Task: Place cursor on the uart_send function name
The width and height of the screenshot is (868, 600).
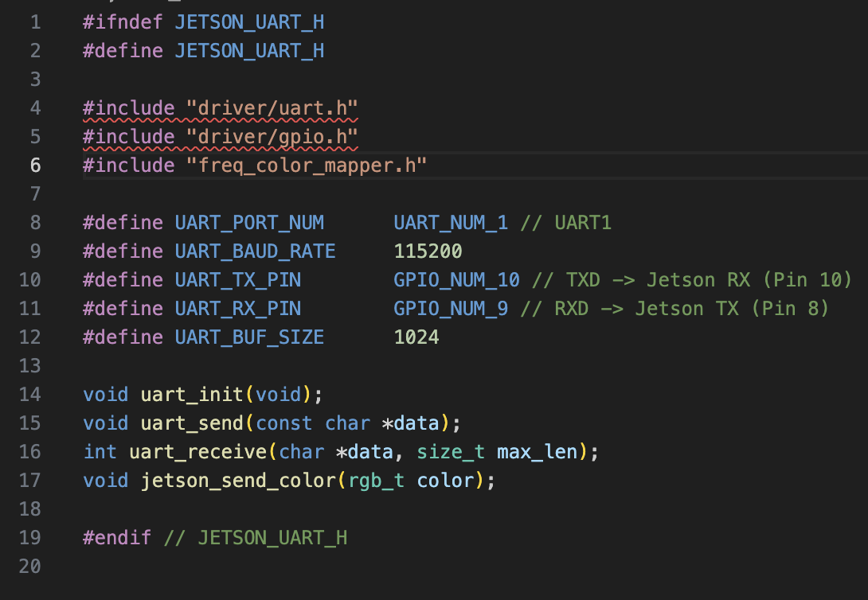Action: point(192,423)
